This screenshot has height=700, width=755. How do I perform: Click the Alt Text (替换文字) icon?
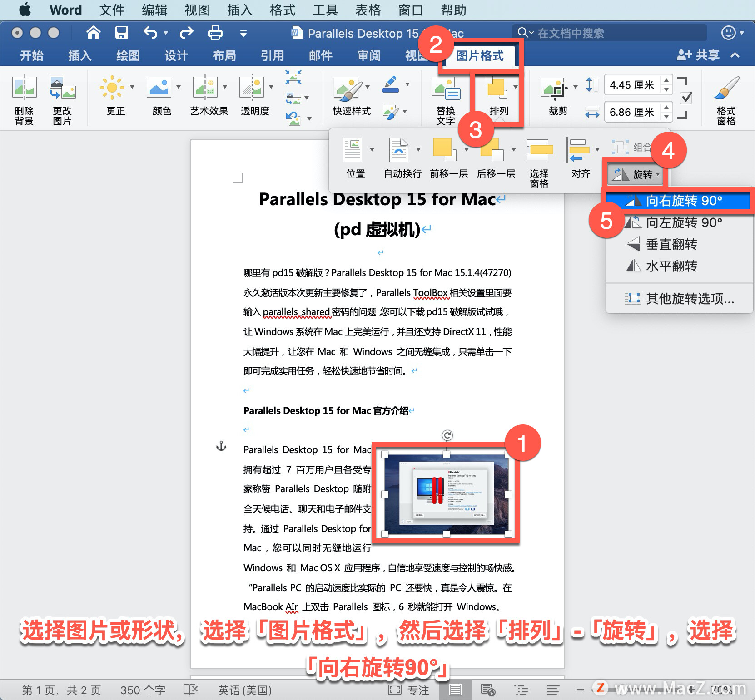click(446, 89)
